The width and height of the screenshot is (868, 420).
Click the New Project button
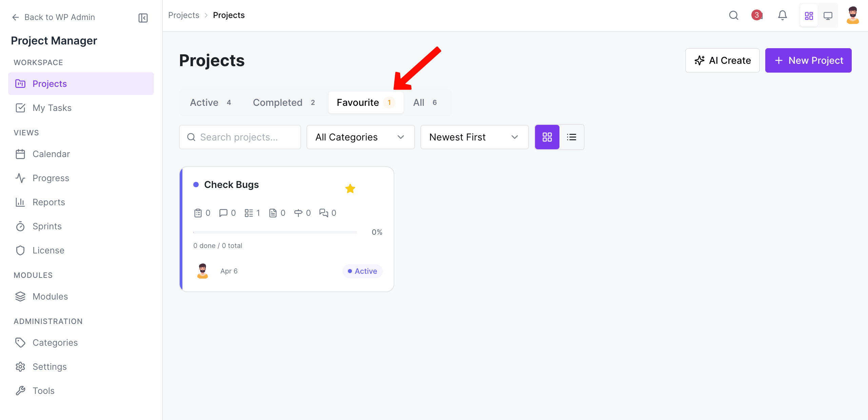click(x=808, y=60)
